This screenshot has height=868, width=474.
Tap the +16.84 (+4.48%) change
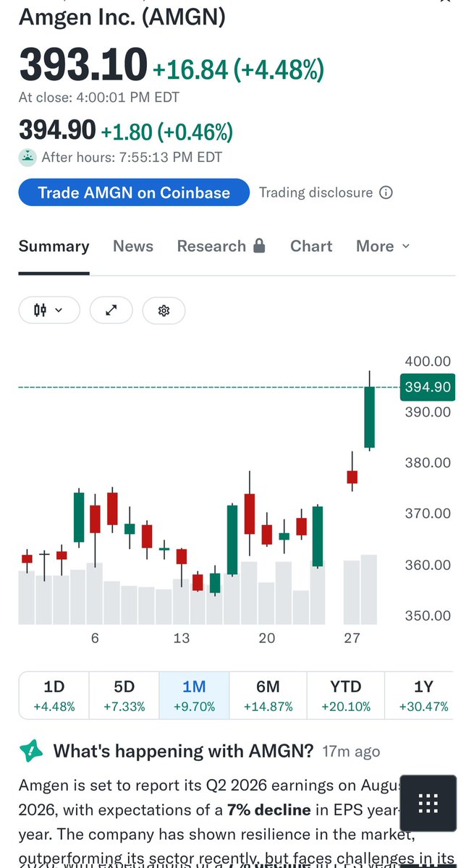(x=238, y=70)
